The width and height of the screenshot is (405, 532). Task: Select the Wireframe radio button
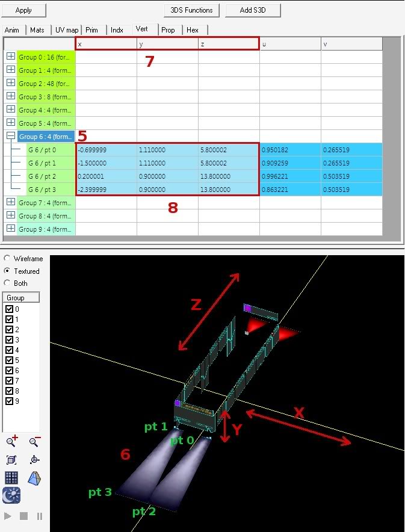coord(7,259)
